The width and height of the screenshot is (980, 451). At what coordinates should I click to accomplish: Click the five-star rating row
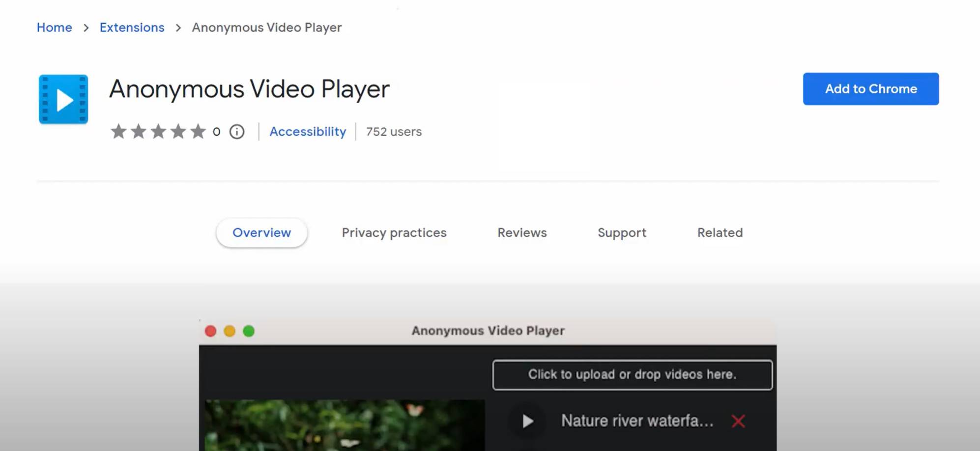click(158, 132)
